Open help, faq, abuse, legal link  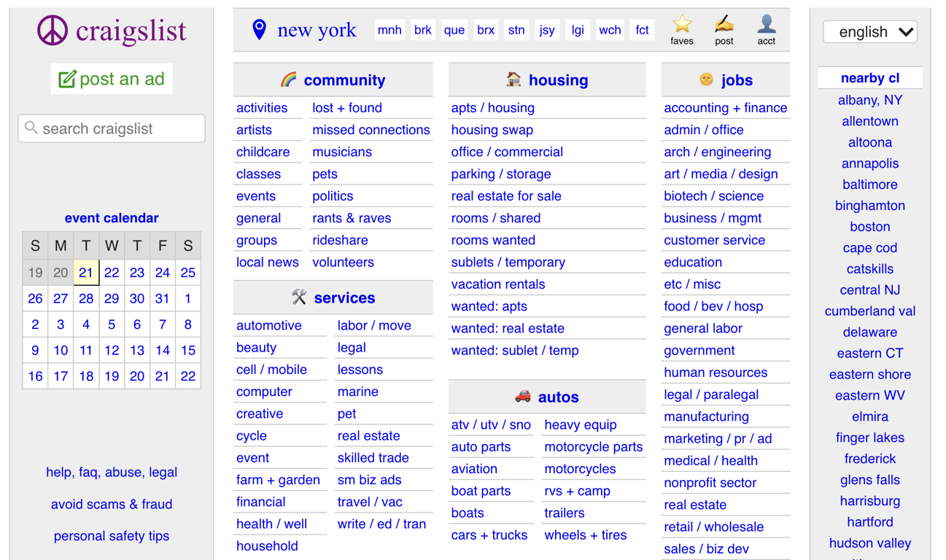coord(112,472)
